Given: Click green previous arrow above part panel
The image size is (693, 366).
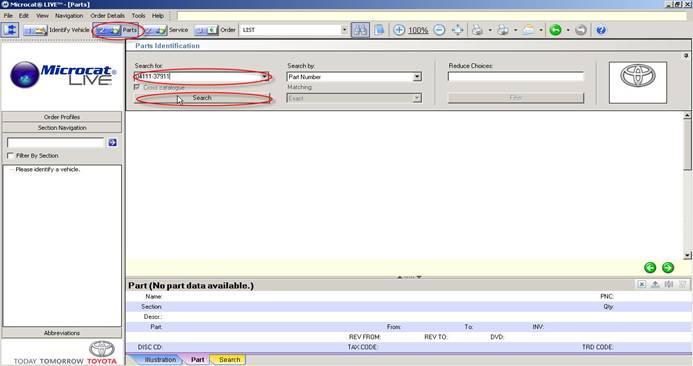Looking at the screenshot, I should (650, 267).
